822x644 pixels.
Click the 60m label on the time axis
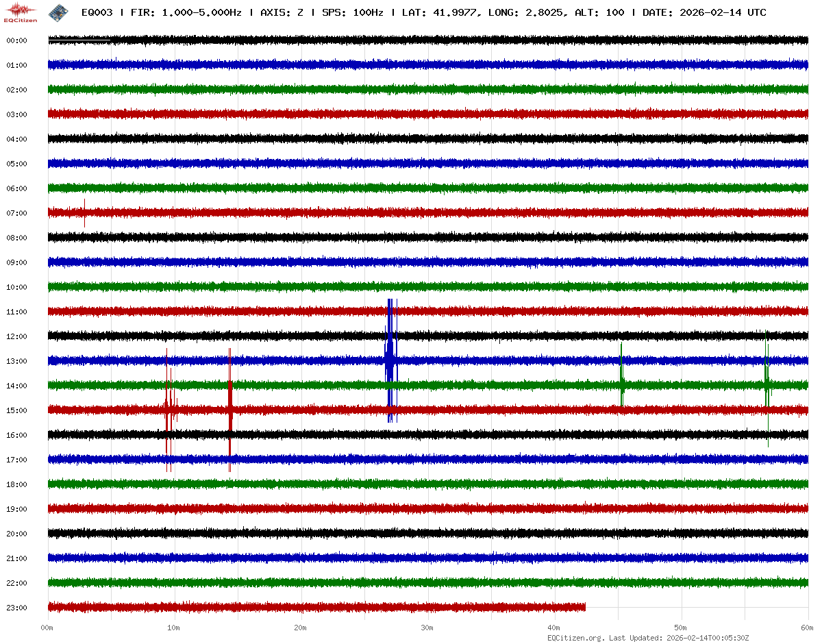pyautogui.click(x=807, y=628)
